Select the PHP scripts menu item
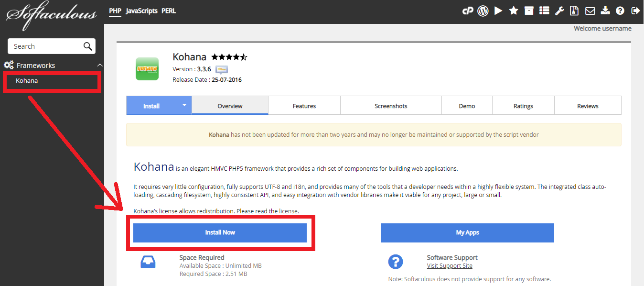The width and height of the screenshot is (644, 286). (115, 11)
